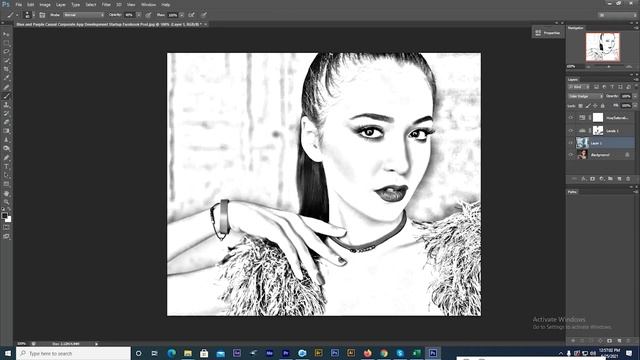640x360 pixels.
Task: Toggle pressure for opacity icon
Action: coord(148,15)
